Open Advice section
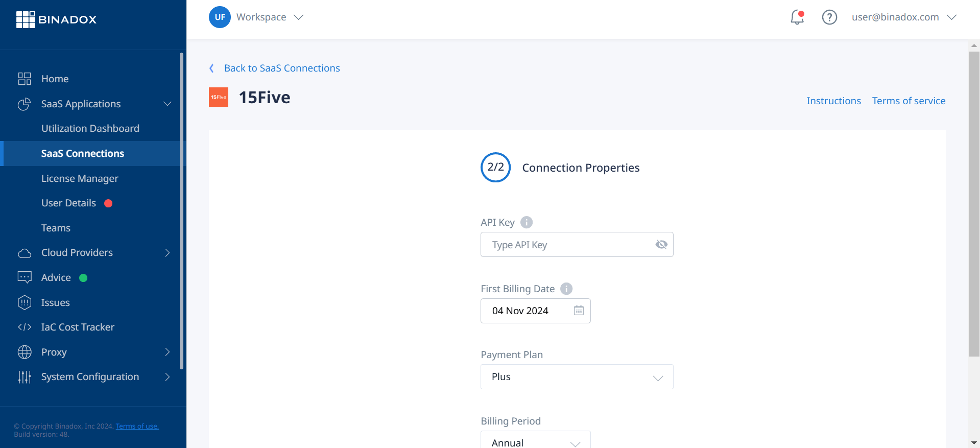Screen dimensions: 980x448 click(56, 277)
